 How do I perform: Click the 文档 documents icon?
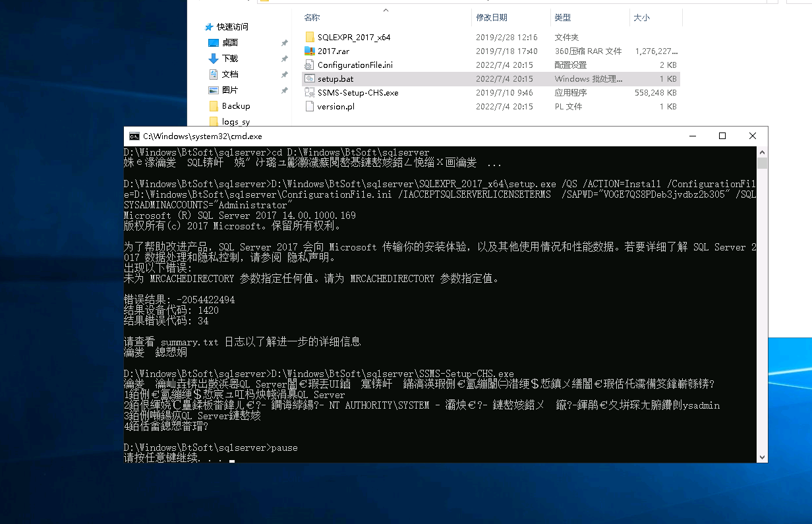click(214, 74)
